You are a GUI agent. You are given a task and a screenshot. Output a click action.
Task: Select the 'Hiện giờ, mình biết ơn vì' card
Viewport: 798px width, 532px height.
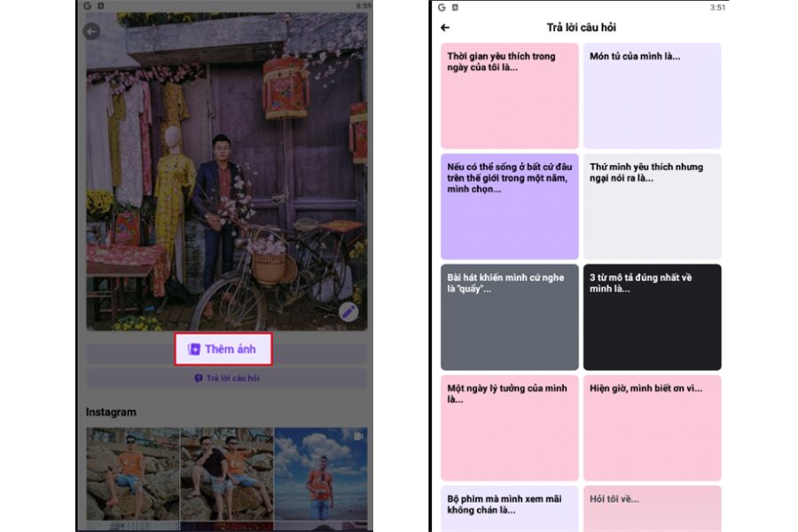coord(652,427)
